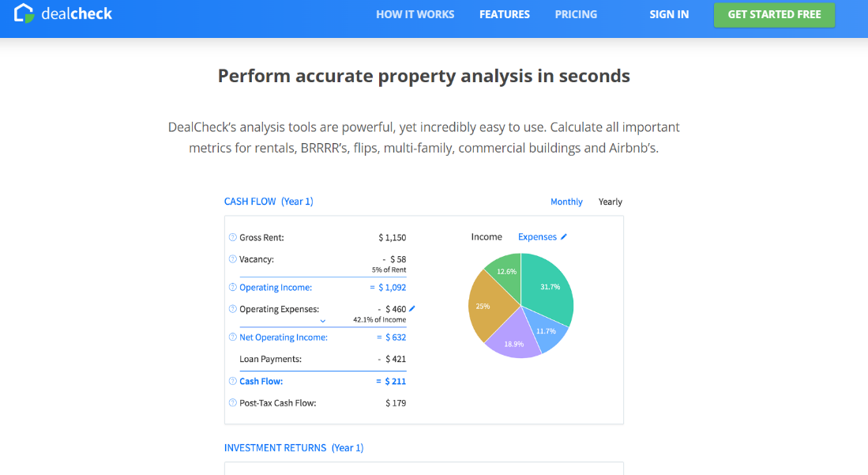The width and height of the screenshot is (868, 475).
Task: Click the Get Started Free button
Action: point(774,14)
